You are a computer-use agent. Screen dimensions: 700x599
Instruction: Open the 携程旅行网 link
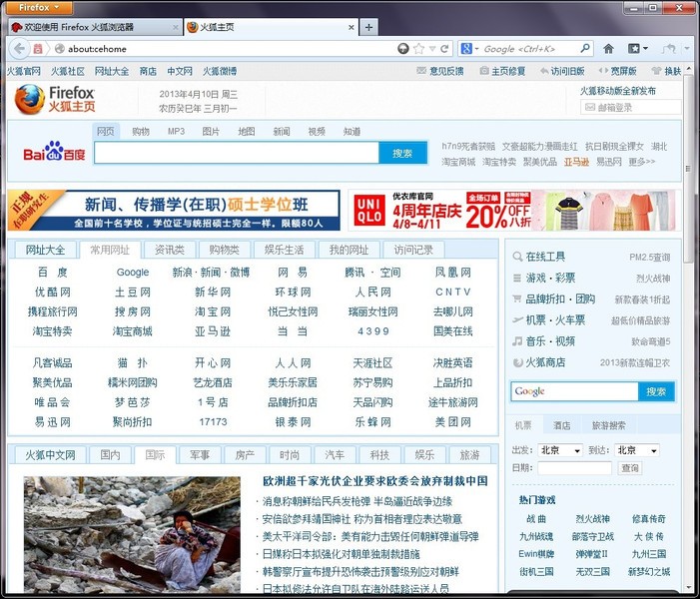pyautogui.click(x=53, y=311)
